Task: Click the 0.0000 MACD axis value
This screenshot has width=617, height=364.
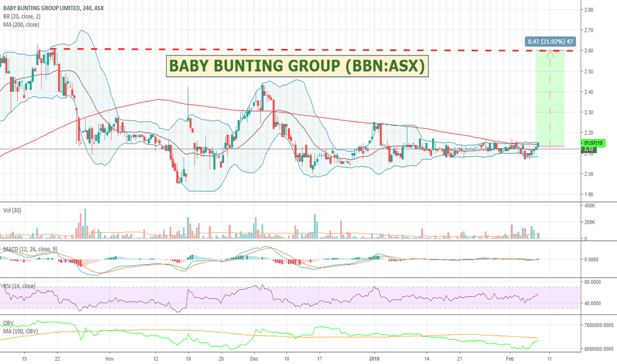Action: tap(591, 259)
